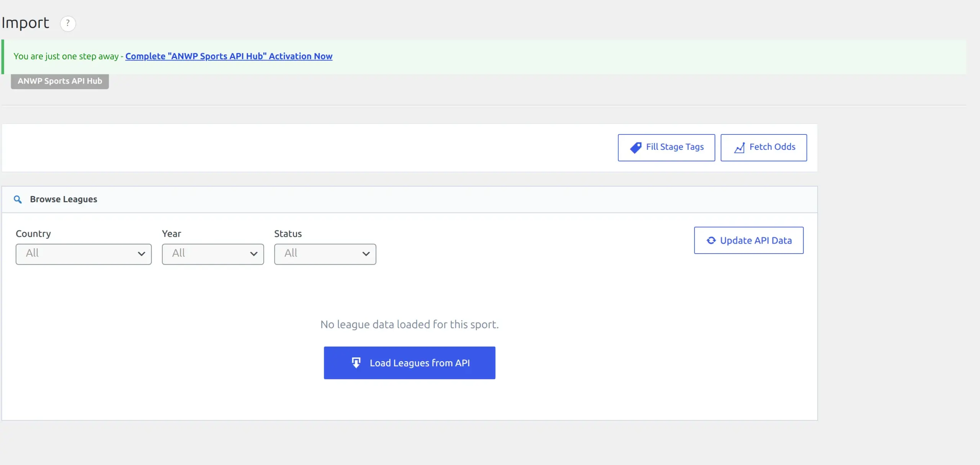Click Load Leagues from API button
Screen dimensions: 980x465
coord(409,363)
